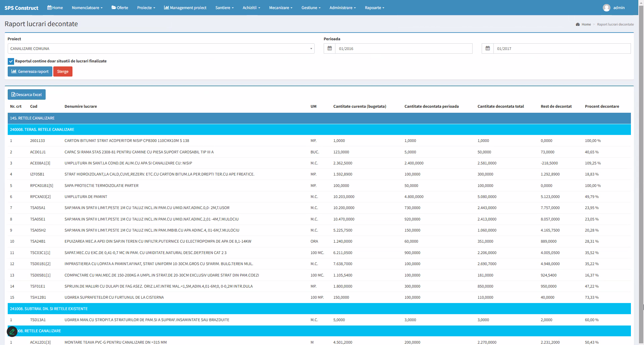Image resolution: width=644 pixels, height=345 pixels.
Task: Click calendar icon beside 01/2017 field
Action: pyautogui.click(x=488, y=49)
